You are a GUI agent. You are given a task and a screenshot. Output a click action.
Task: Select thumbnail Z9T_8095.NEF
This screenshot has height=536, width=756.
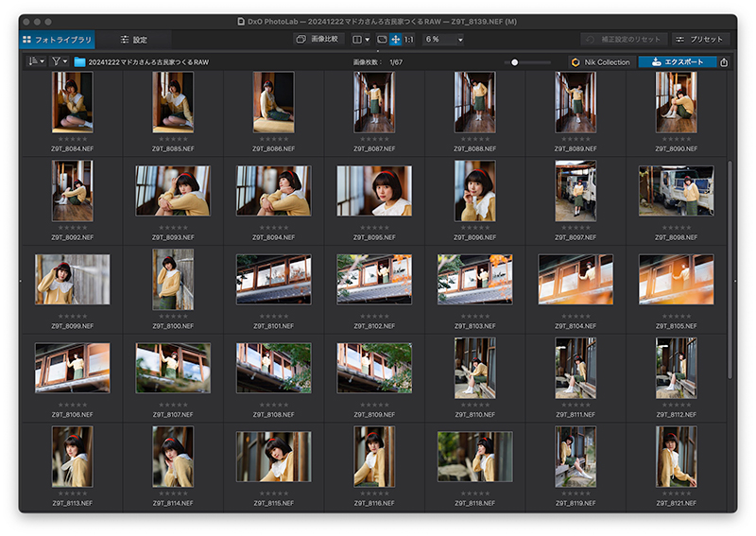[374, 191]
